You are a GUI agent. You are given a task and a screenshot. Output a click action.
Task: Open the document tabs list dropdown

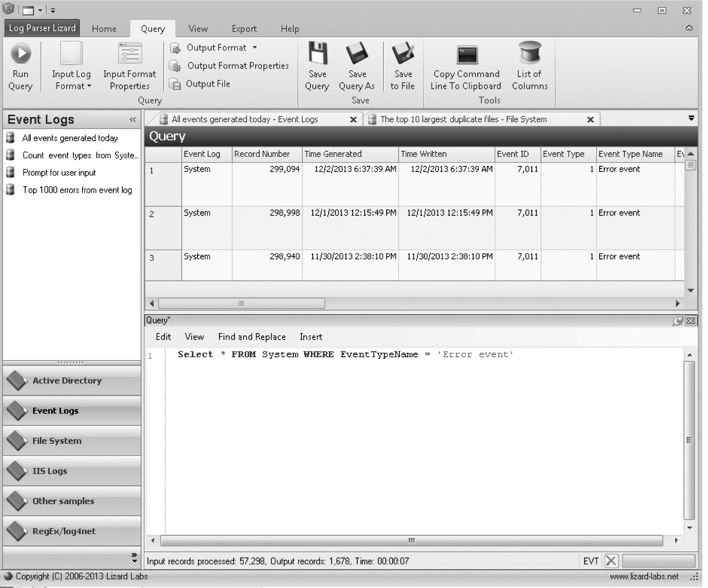coord(691,118)
